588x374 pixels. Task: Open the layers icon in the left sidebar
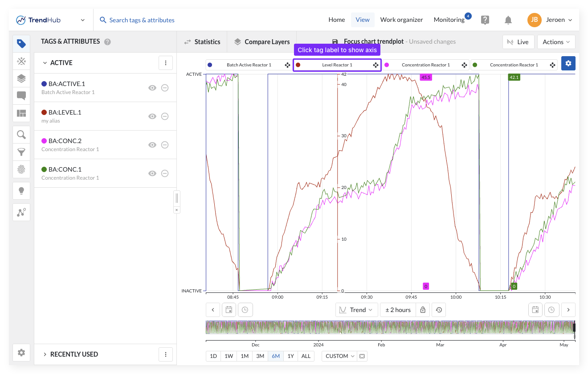(x=21, y=78)
